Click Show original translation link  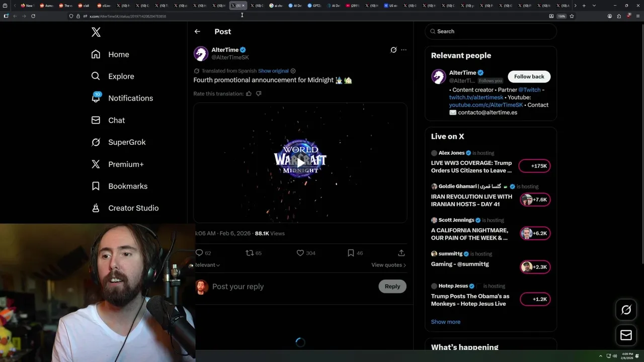(273, 71)
